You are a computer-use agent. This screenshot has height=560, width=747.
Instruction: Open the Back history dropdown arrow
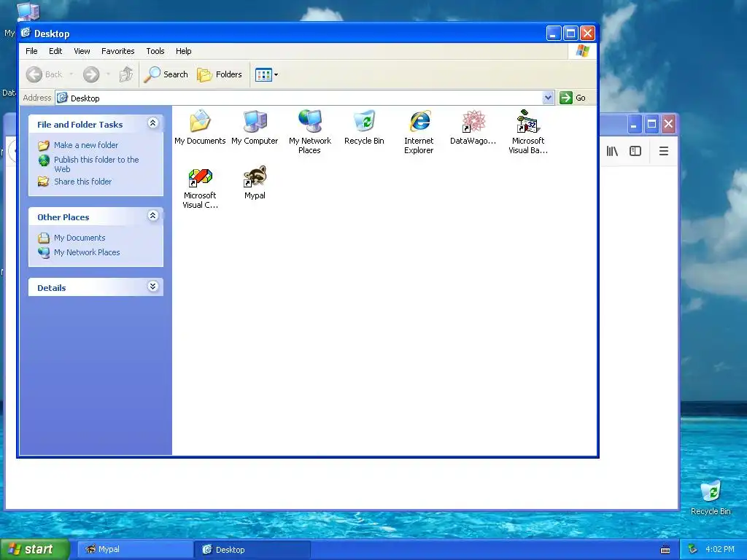click(71, 74)
